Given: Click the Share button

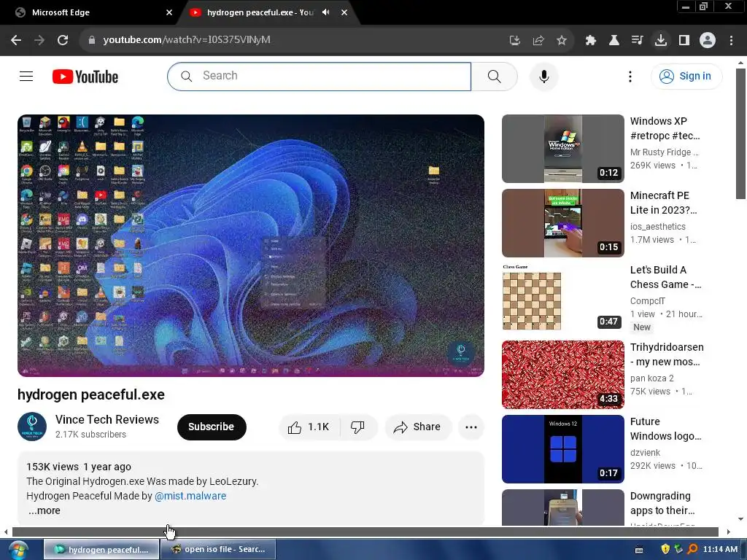Looking at the screenshot, I should [417, 427].
